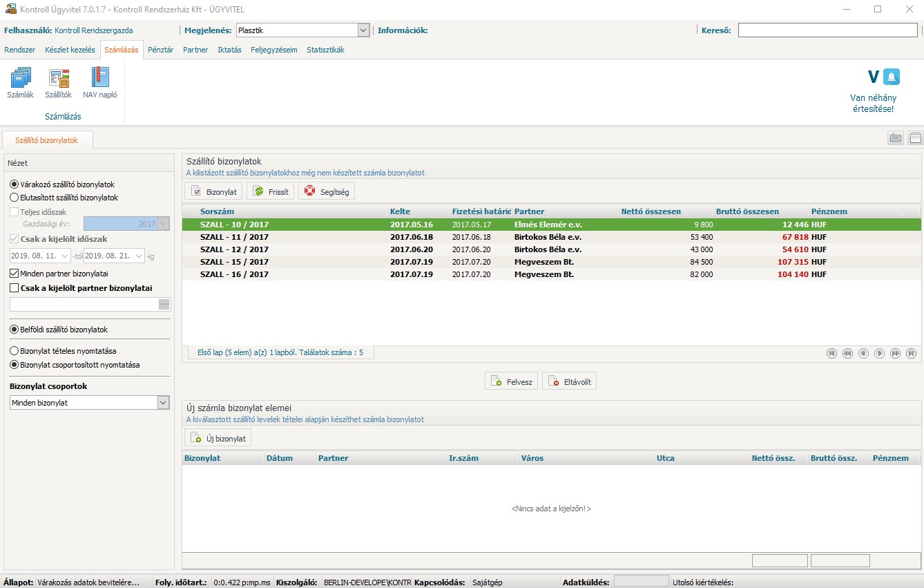Image resolution: width=924 pixels, height=588 pixels.
Task: Open the Szállítók delivery notes icon
Action: [59, 84]
